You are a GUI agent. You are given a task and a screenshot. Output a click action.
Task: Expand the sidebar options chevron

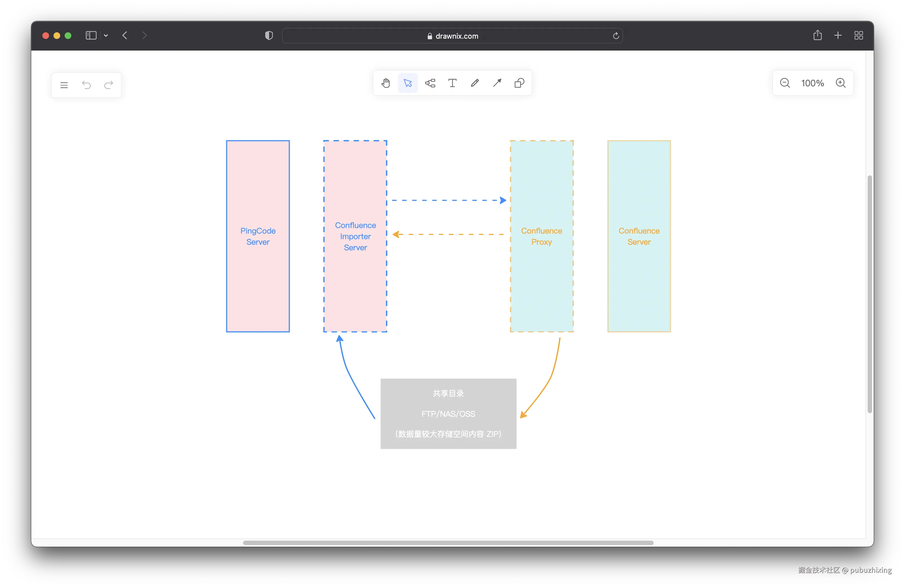pos(106,36)
